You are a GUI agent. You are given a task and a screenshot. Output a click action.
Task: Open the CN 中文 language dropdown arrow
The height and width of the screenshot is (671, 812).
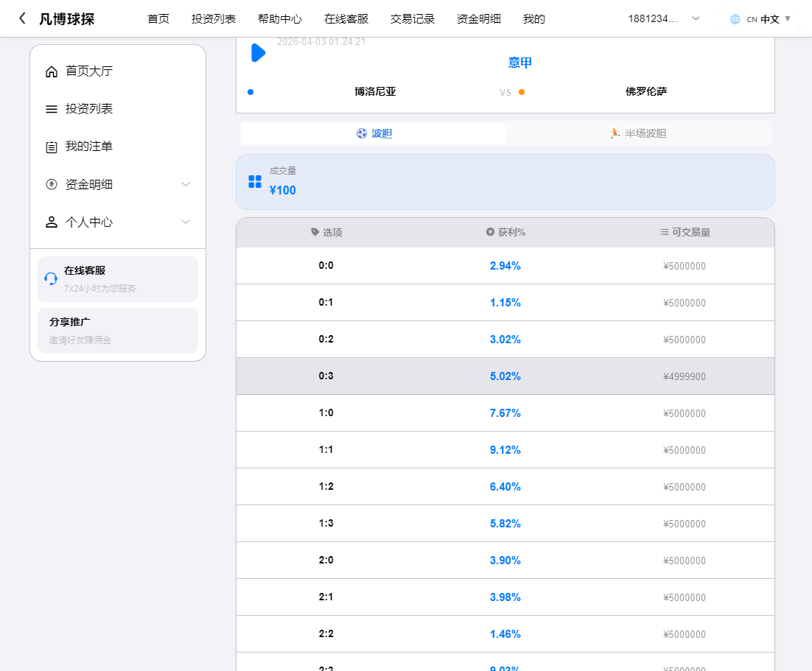pos(788,18)
